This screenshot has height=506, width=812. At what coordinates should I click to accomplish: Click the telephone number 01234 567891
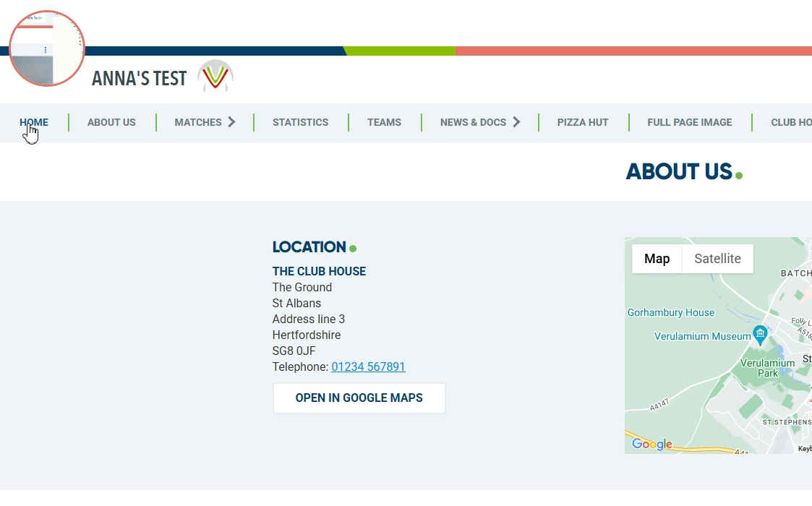[368, 367]
